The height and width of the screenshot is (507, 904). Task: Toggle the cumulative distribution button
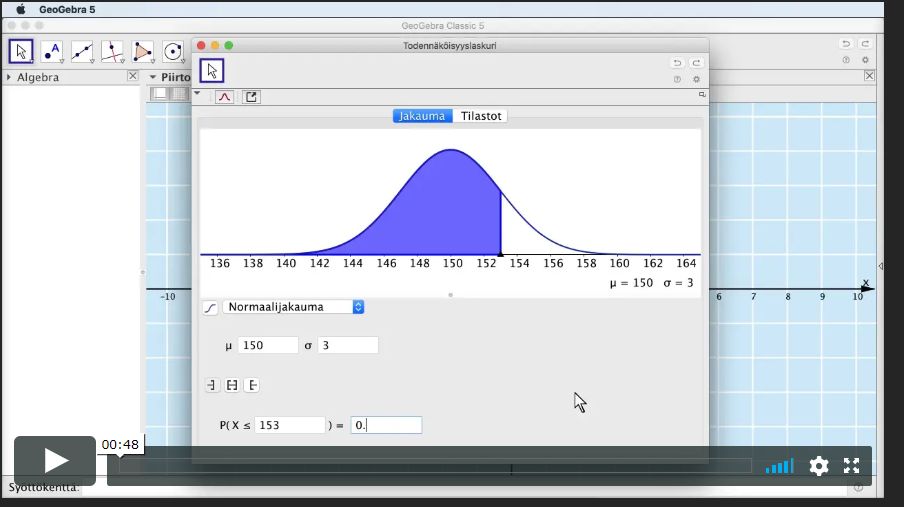210,307
